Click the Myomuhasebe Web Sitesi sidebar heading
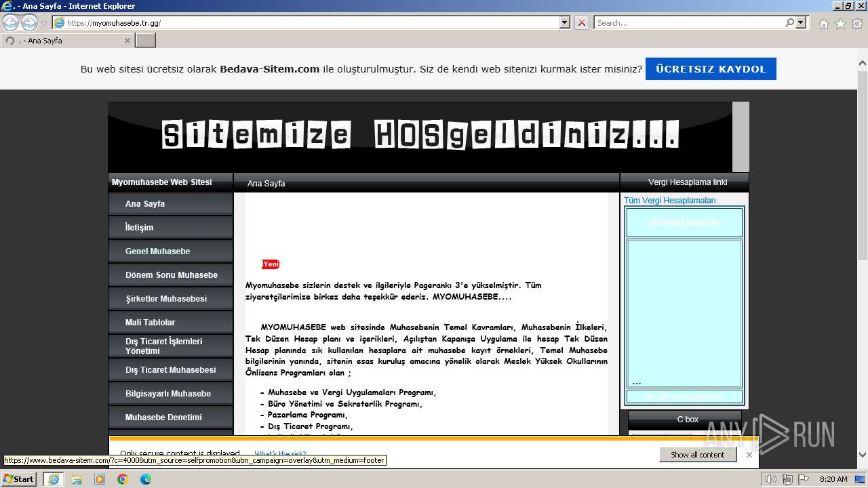 pyautogui.click(x=162, y=182)
